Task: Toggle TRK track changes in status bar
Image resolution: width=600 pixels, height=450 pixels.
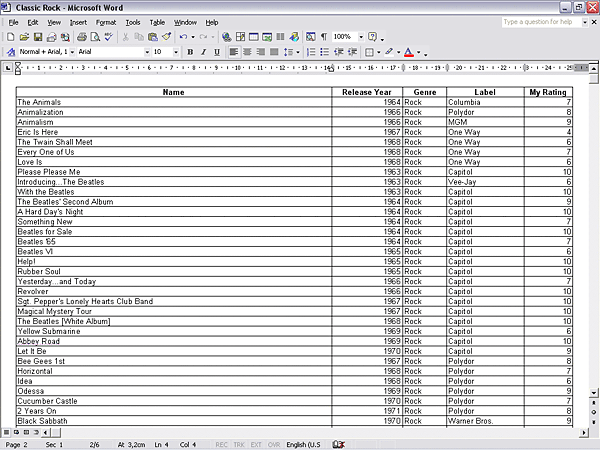Action: click(x=239, y=444)
